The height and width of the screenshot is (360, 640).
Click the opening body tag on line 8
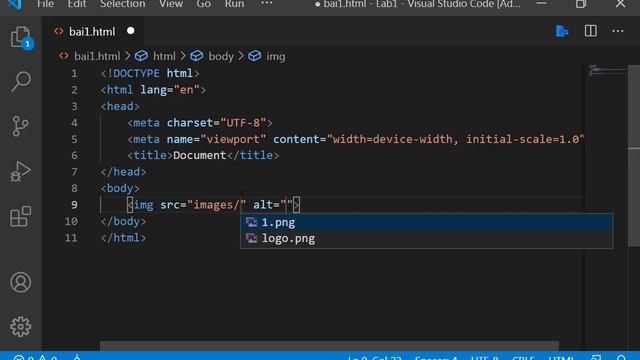pos(120,188)
